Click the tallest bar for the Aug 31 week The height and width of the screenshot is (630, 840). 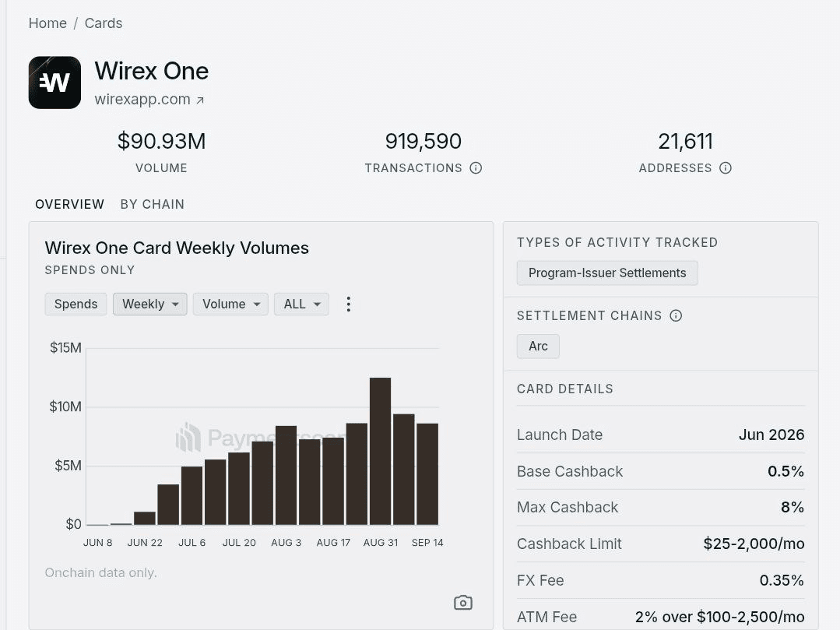381,451
